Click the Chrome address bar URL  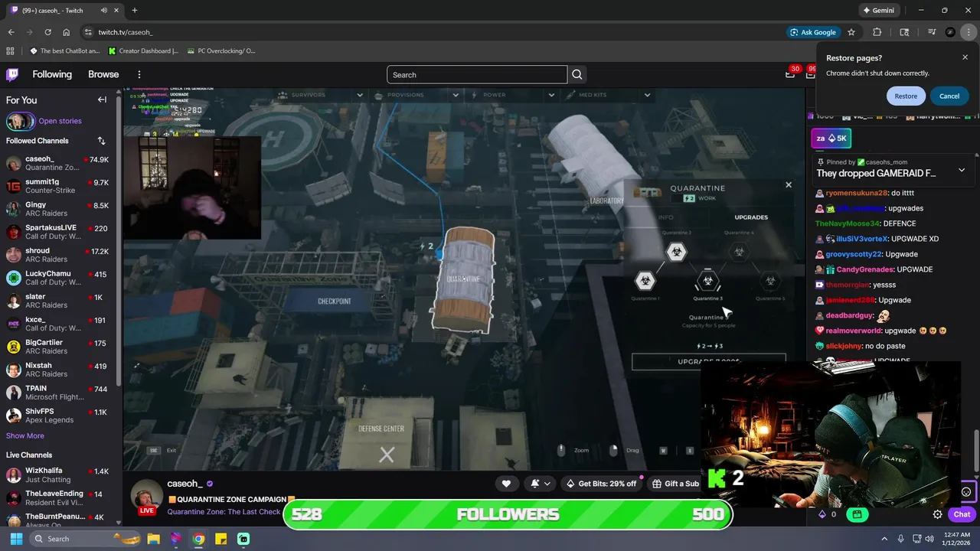point(126,32)
